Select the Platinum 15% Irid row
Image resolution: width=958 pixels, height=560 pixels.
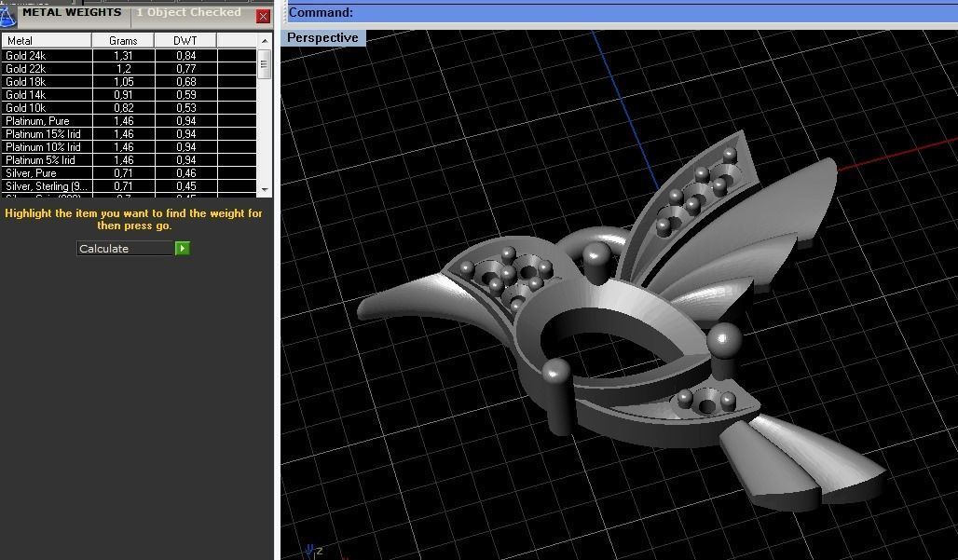click(x=129, y=134)
